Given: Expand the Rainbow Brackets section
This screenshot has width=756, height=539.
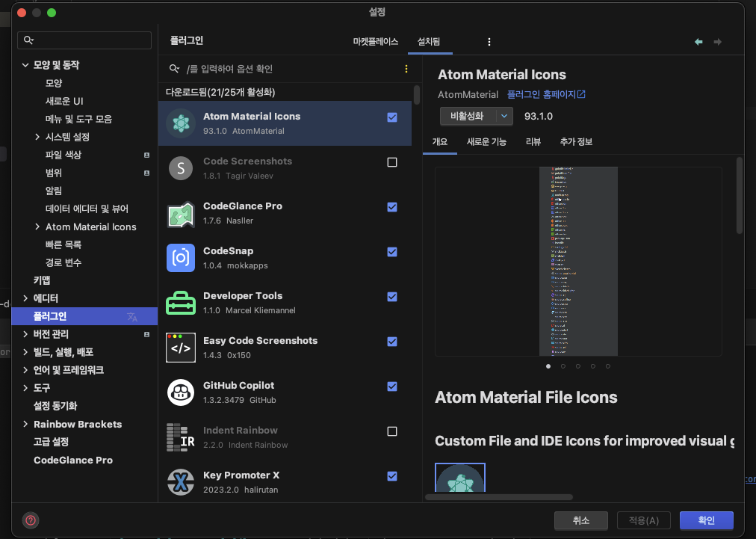Looking at the screenshot, I should click(25, 424).
